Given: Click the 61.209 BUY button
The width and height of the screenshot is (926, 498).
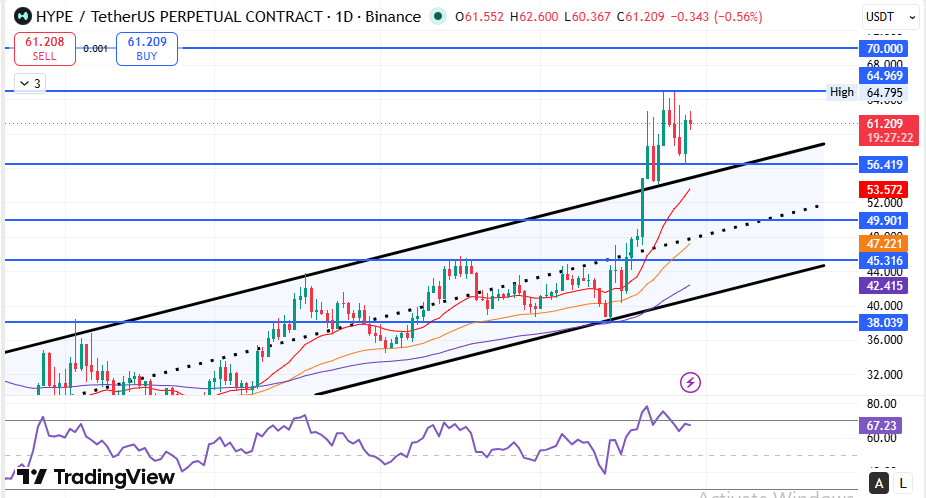Looking at the screenshot, I should pos(147,48).
